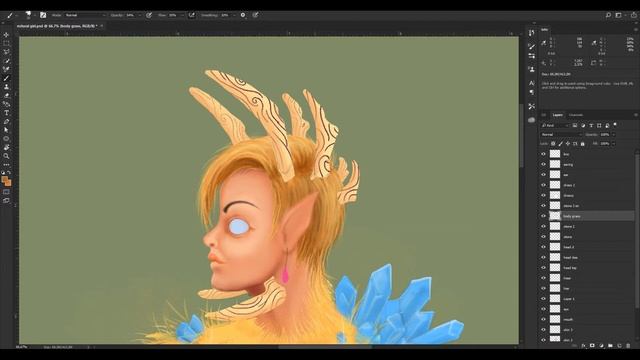The height and width of the screenshot is (360, 640).
Task: Open the layer Opacity dropdown arrow
Action: [x=613, y=134]
